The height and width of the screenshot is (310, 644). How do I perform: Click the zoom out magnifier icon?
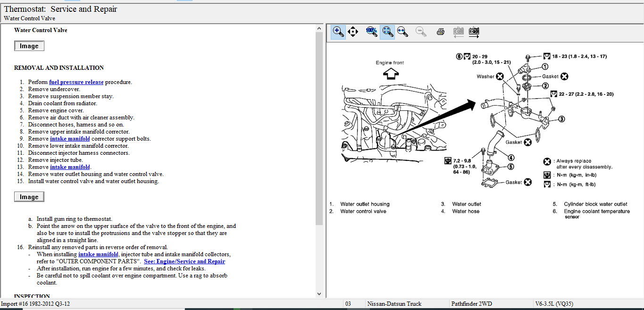point(421,32)
